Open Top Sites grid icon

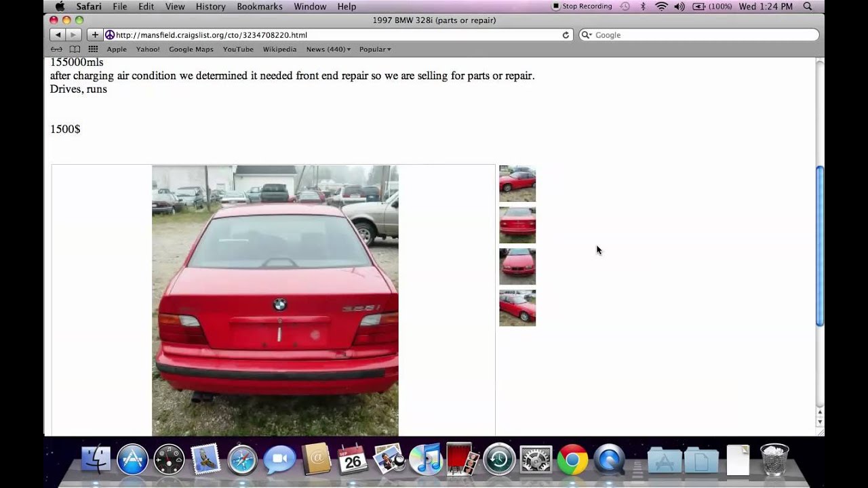click(93, 49)
